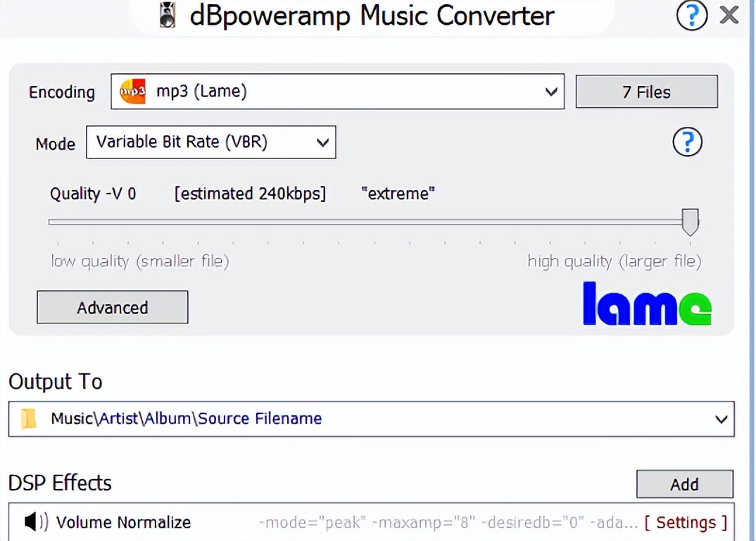
Task: Click the Volume Normalize parameters text
Action: tap(448, 522)
